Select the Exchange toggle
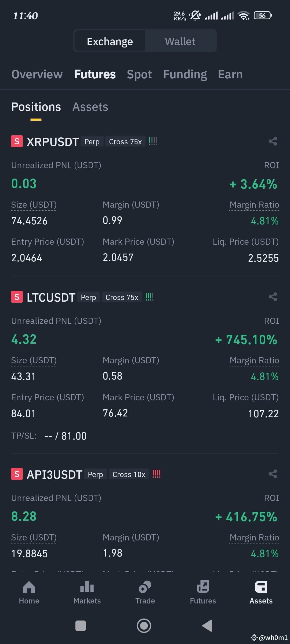The width and height of the screenshot is (290, 644). 110,41
